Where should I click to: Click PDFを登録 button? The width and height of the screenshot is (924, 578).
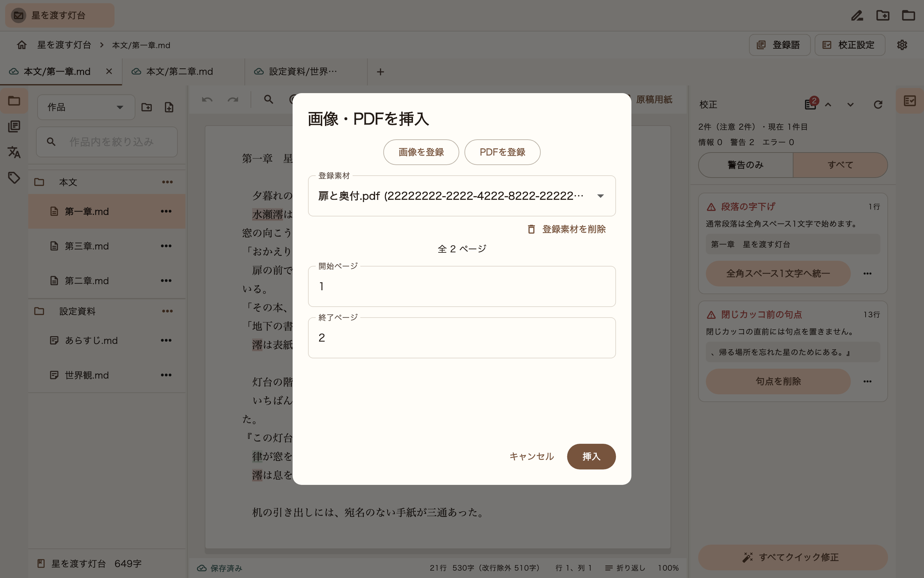(x=502, y=152)
